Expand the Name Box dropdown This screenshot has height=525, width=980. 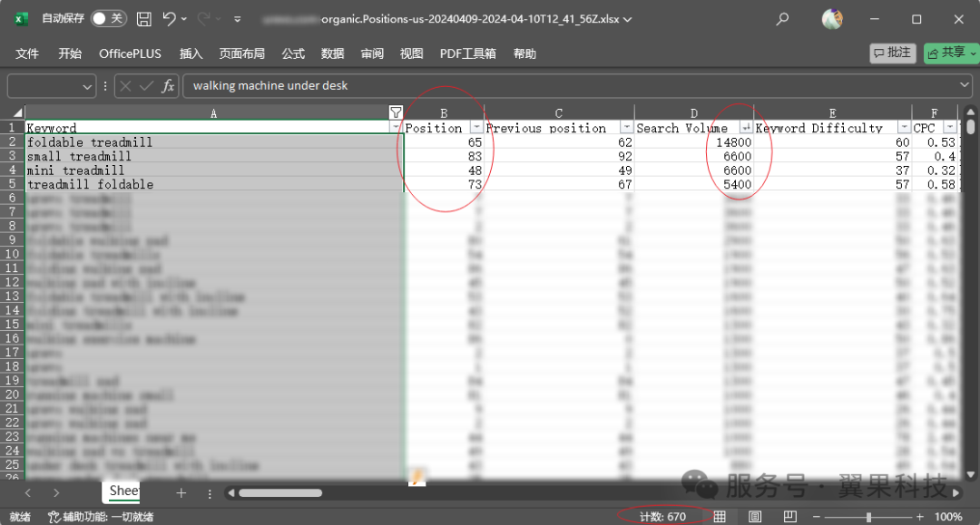point(87,86)
